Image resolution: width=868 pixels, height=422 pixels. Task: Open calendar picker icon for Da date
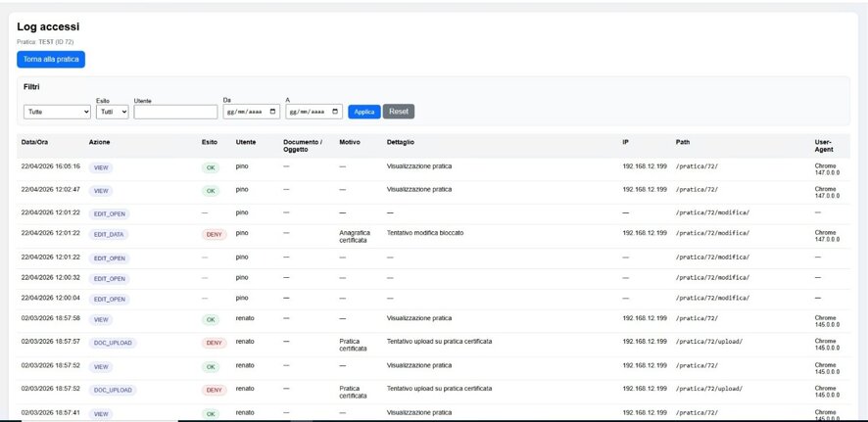273,112
